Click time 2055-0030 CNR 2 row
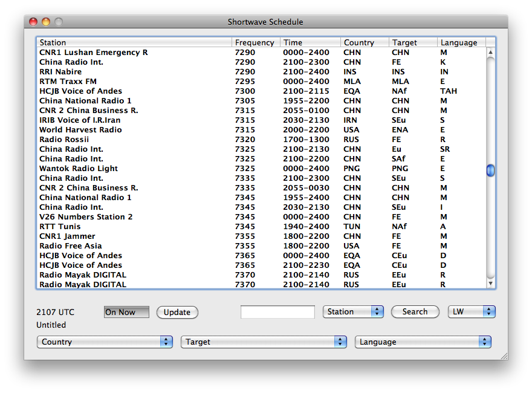532x393 pixels. pos(306,187)
